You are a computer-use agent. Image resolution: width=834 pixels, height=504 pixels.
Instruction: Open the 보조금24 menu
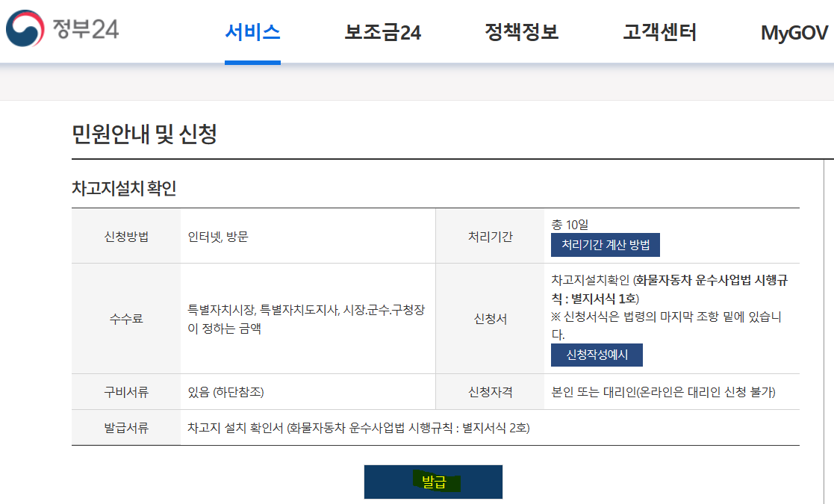(381, 31)
